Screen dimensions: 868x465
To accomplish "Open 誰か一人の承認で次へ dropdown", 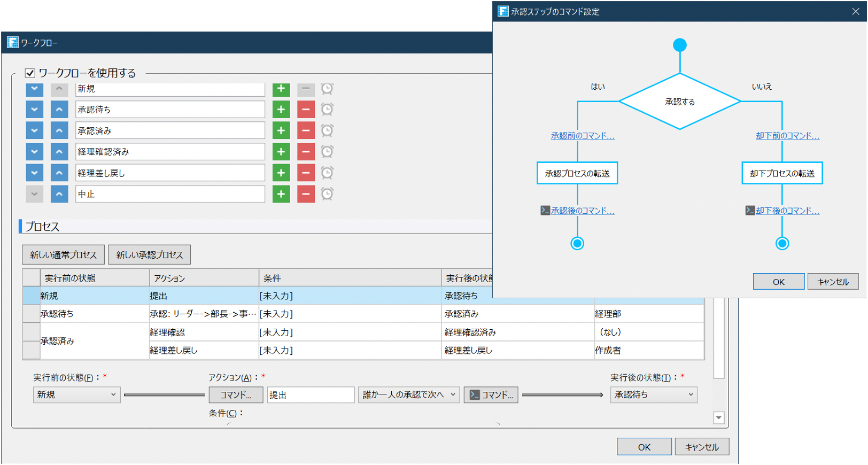I will [x=408, y=395].
